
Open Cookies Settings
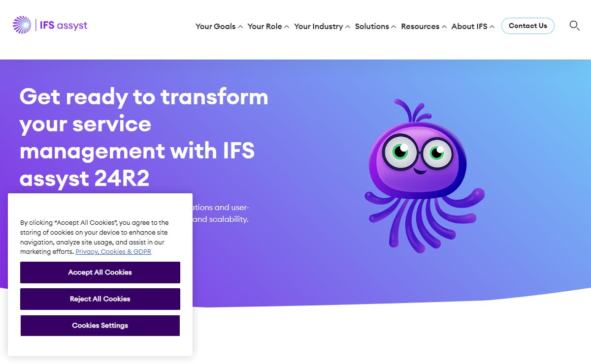tap(100, 326)
